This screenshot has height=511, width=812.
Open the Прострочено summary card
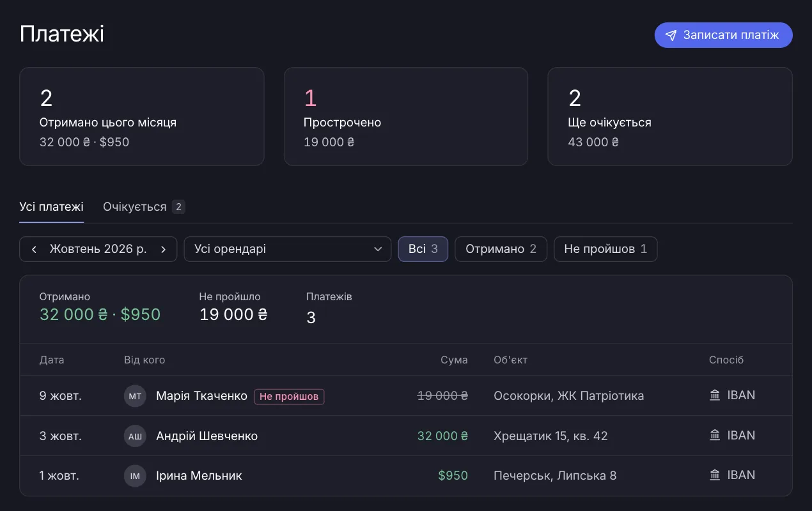[406, 117]
